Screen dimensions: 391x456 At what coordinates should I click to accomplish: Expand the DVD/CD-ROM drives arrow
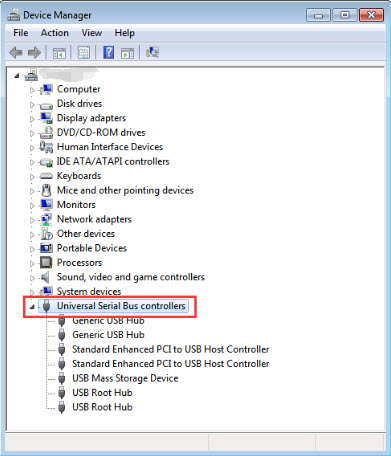(x=32, y=134)
